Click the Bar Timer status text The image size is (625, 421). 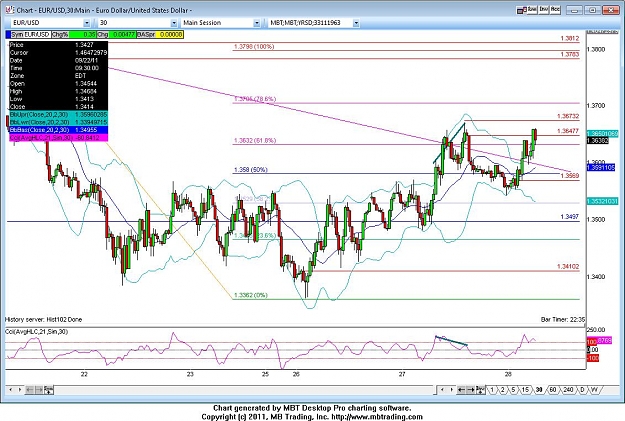coord(563,319)
